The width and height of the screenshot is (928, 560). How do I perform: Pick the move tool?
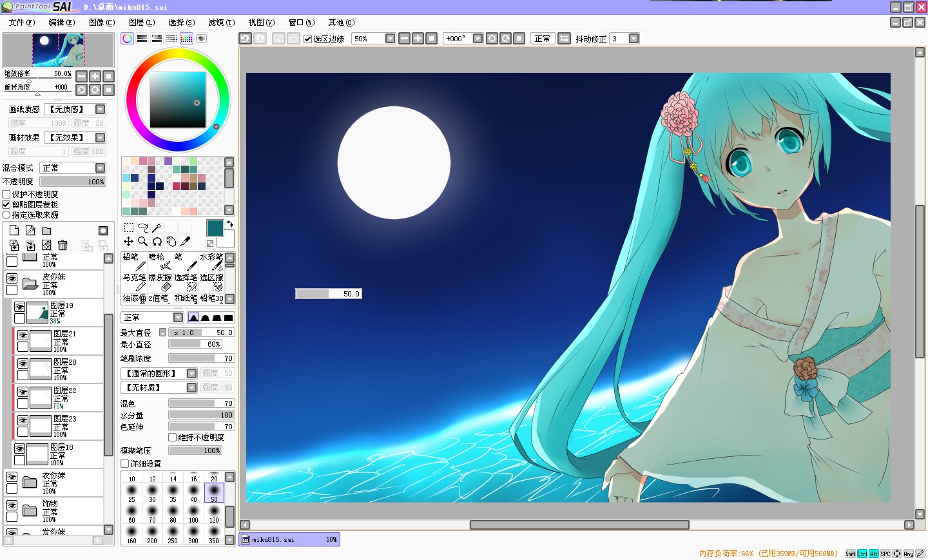[x=129, y=242]
